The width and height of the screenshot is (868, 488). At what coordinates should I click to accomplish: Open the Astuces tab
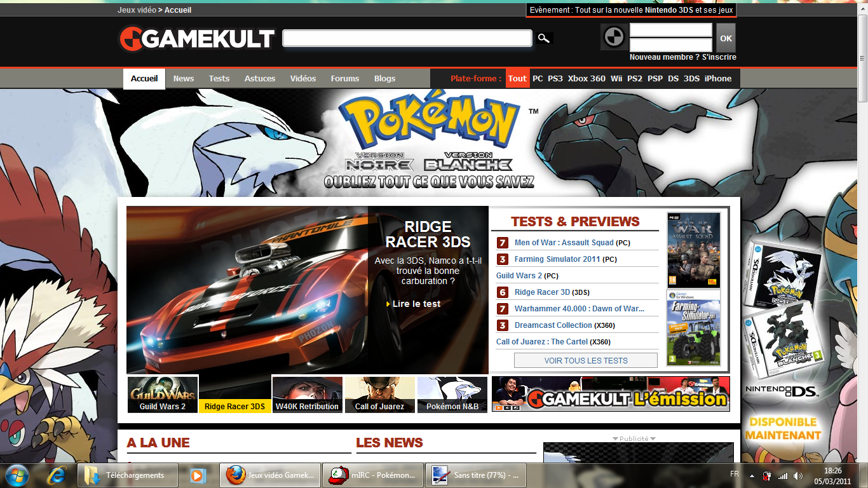click(x=260, y=79)
